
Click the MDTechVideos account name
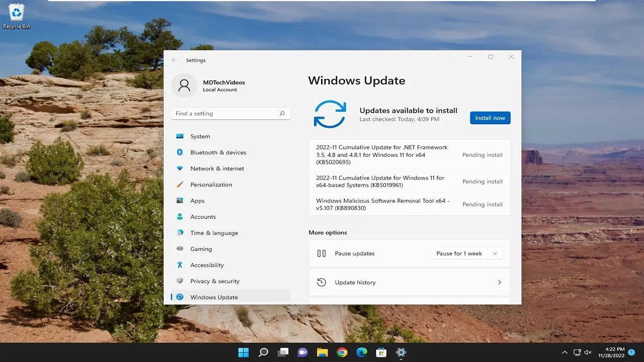[x=224, y=82]
